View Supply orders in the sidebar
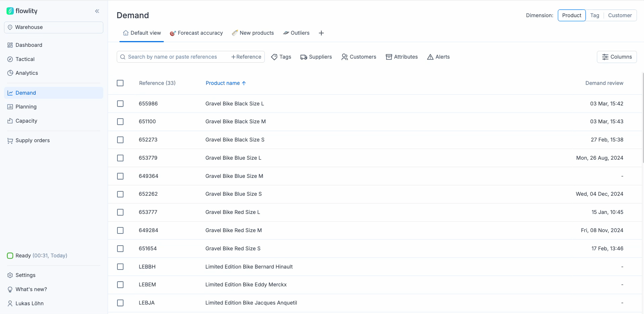 [x=32, y=140]
